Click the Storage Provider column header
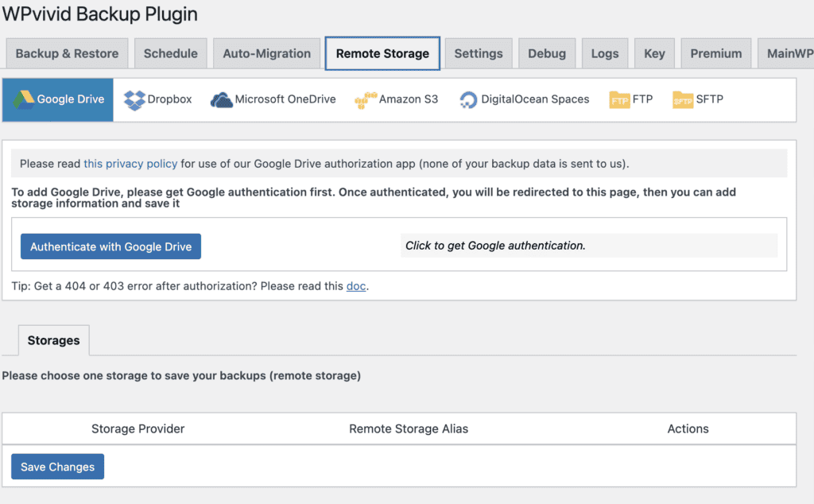814x504 pixels. (138, 428)
